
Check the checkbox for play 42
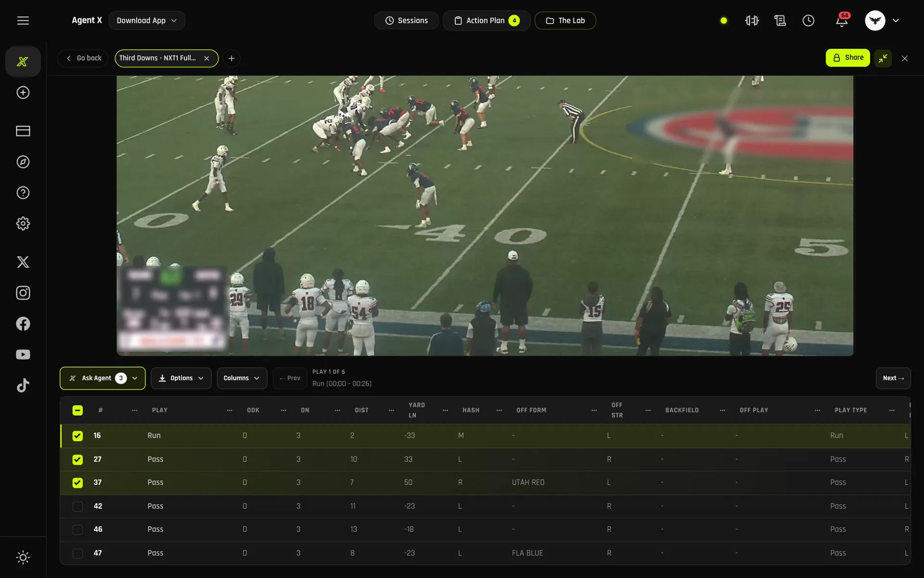[x=77, y=506]
